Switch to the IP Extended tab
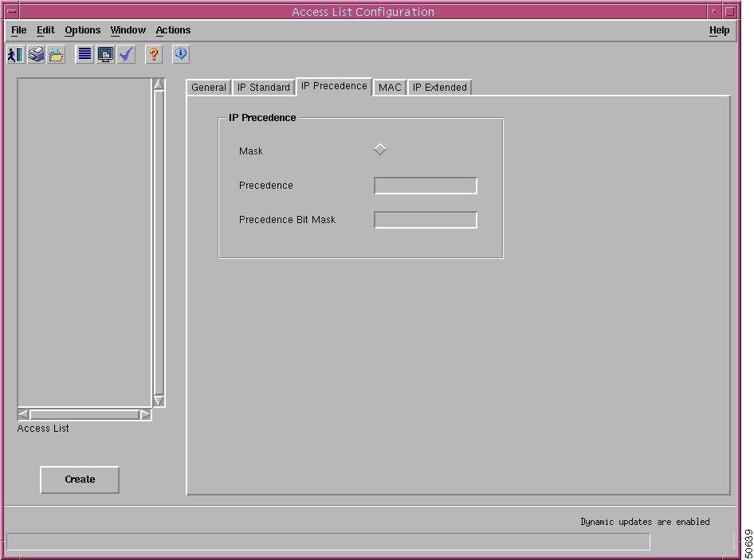Screen dimensions: 754x560 439,88
